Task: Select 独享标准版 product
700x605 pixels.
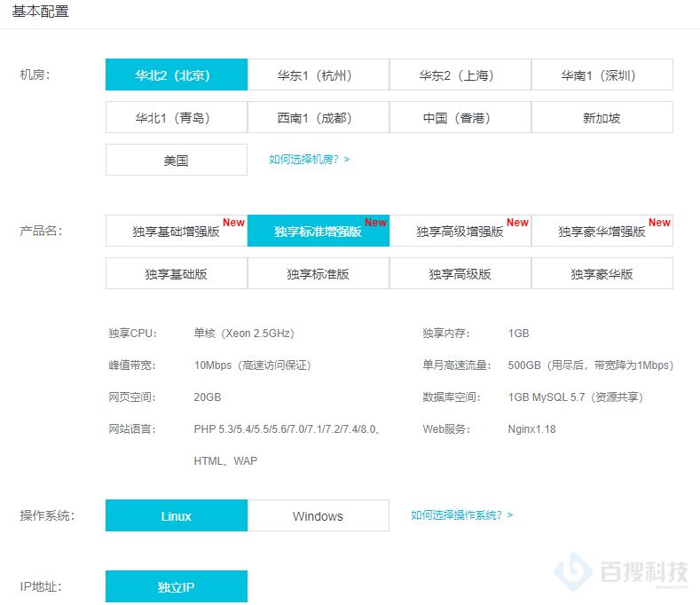Action: (319, 273)
